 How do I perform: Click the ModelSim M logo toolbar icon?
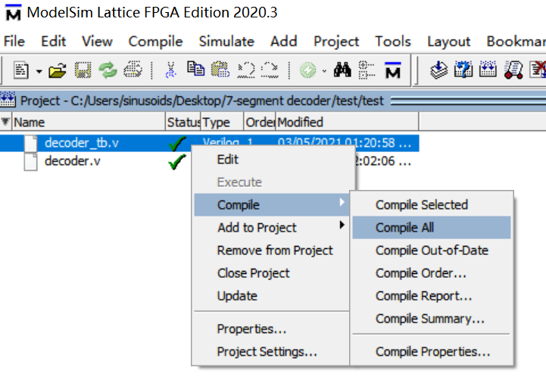coord(393,70)
